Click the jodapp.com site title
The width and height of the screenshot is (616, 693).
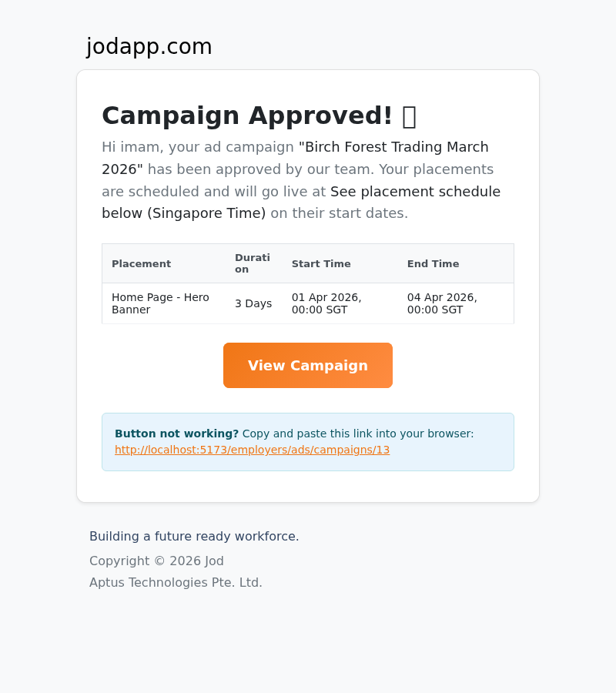click(149, 46)
